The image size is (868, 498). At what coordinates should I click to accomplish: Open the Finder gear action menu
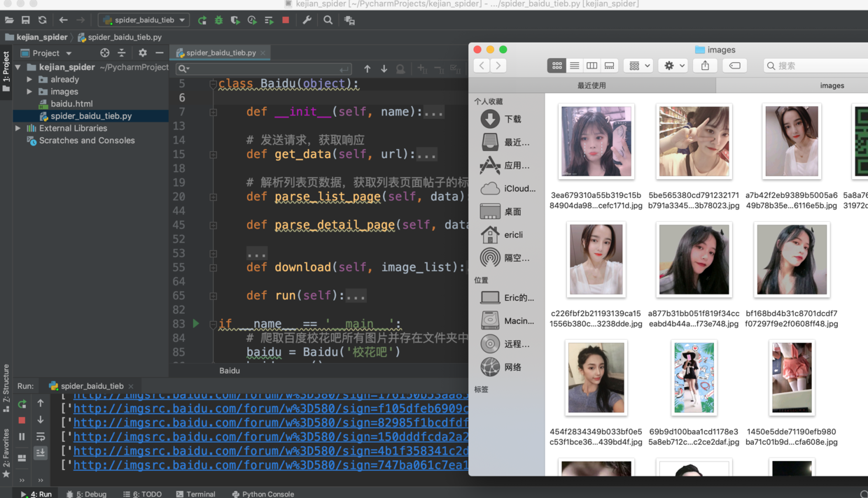pyautogui.click(x=673, y=65)
